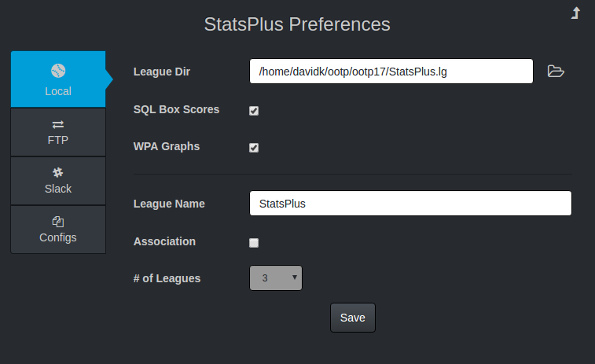Focus the League Name text field

pos(410,204)
